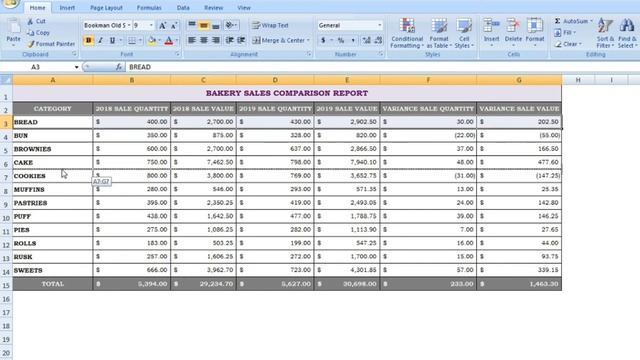The image size is (640, 360).
Task: Select the COOKIES category cell
Action: pos(53,176)
